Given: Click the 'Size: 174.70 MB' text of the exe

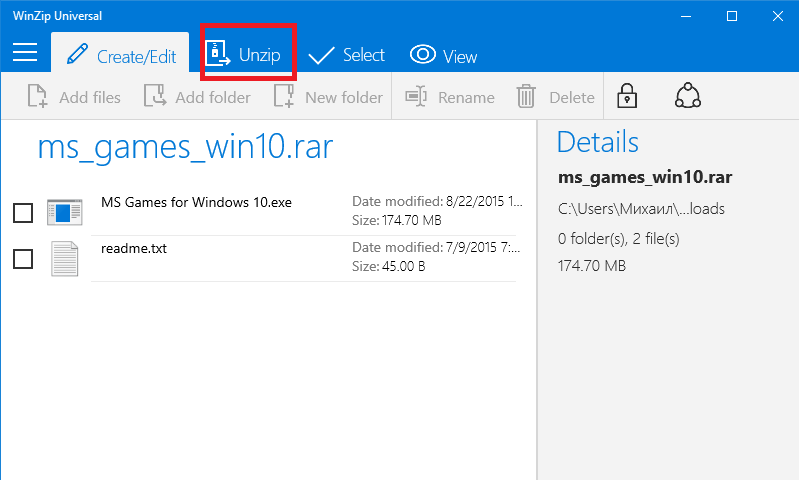Looking at the screenshot, I should point(397,220).
